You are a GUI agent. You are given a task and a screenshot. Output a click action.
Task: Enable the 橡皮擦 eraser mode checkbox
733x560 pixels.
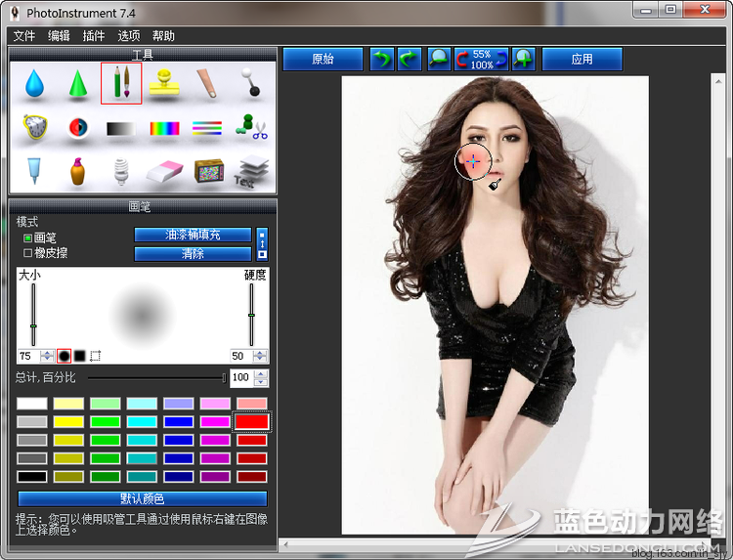coord(27,253)
